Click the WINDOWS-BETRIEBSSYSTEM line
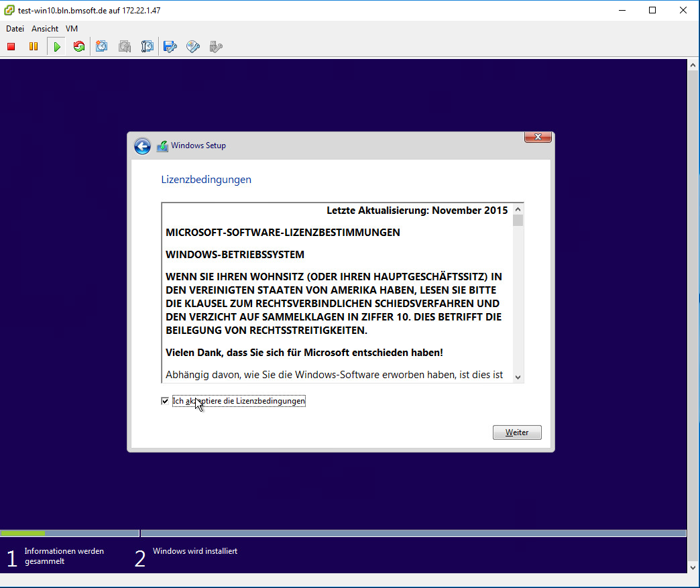Viewport: 700px width, 588px height. (235, 255)
